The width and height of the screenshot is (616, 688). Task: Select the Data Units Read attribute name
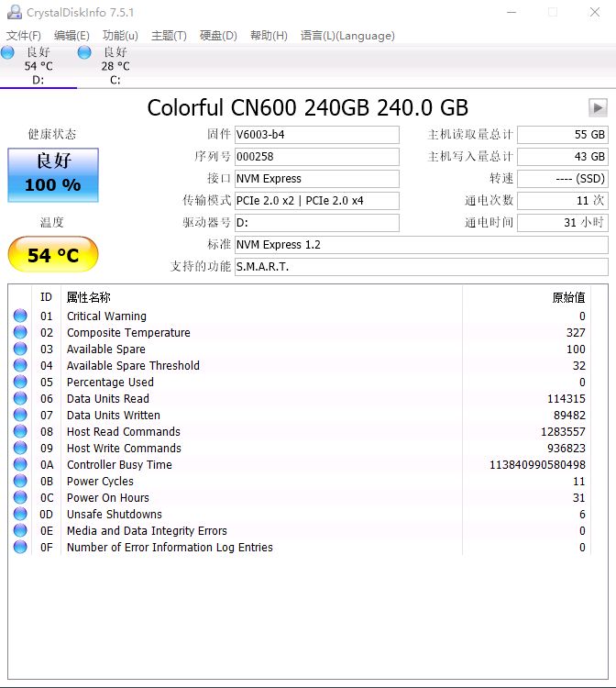pyautogui.click(x=108, y=398)
